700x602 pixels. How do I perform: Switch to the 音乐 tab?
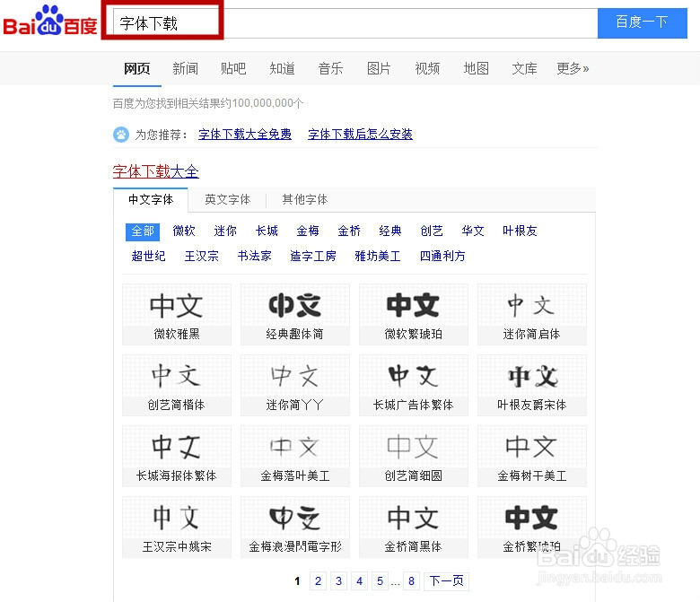pyautogui.click(x=330, y=68)
